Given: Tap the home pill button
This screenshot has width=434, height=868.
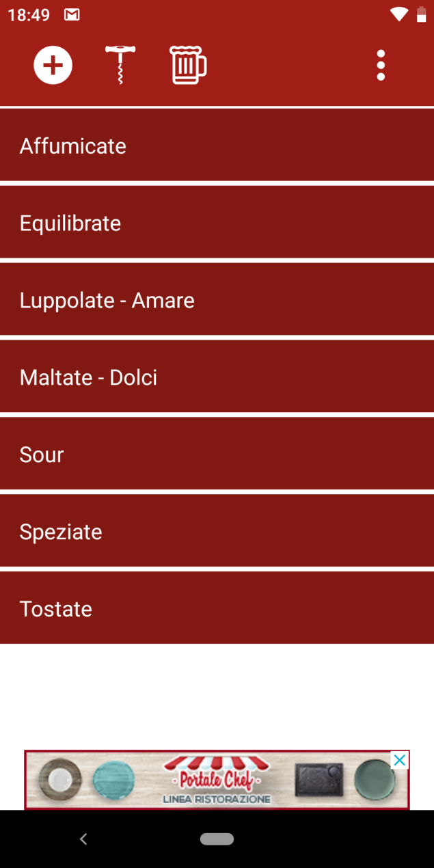Looking at the screenshot, I should pyautogui.click(x=217, y=839).
